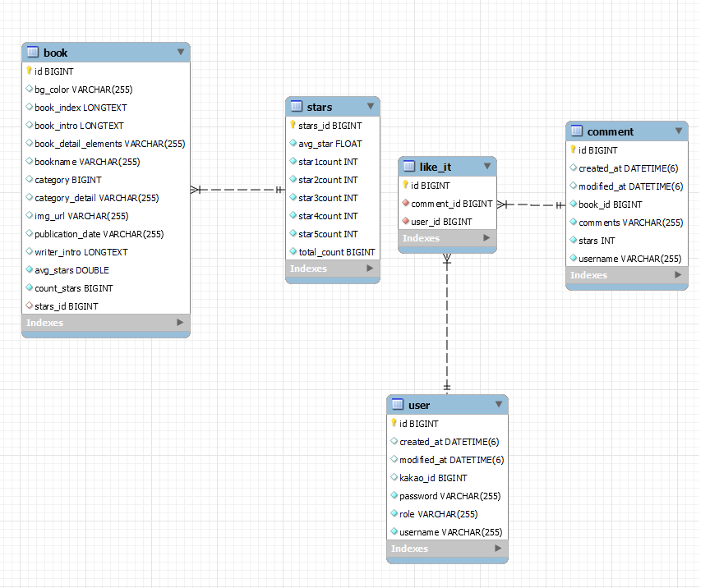Screen dimensions: 710x588
Task: Click diamond icon beside star1count INT
Action: (293, 161)
